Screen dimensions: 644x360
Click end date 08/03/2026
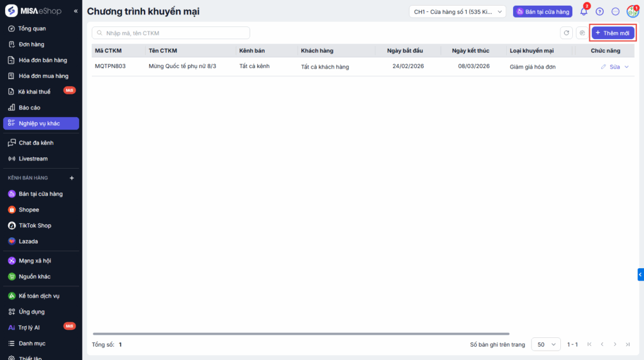click(474, 66)
